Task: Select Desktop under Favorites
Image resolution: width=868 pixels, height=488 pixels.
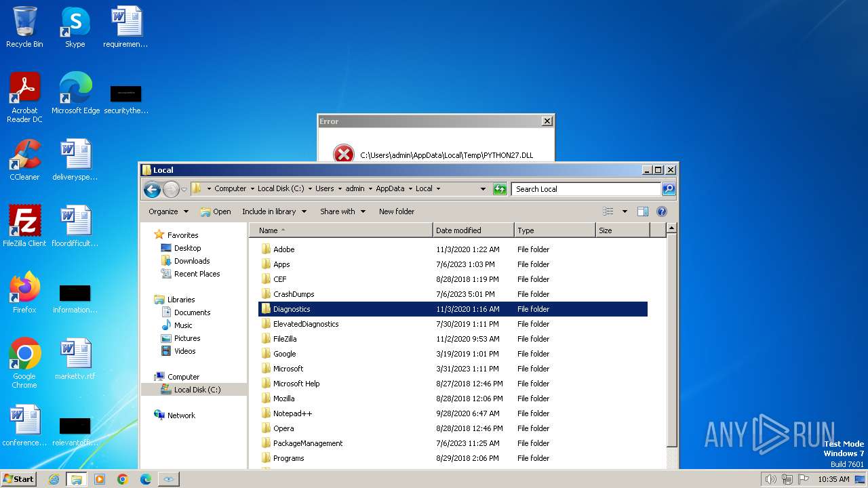Action: click(x=187, y=248)
